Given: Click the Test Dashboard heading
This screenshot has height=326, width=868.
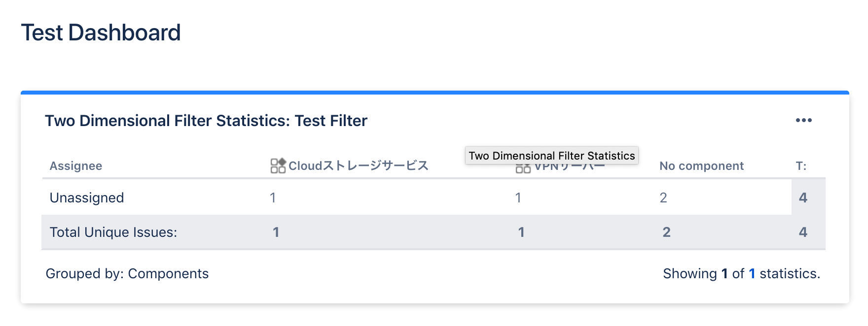Looking at the screenshot, I should pyautogui.click(x=101, y=32).
